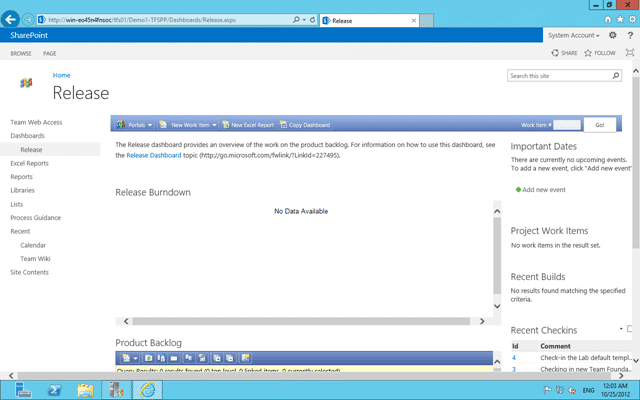Open SharePoint settings gear

[x=613, y=35]
